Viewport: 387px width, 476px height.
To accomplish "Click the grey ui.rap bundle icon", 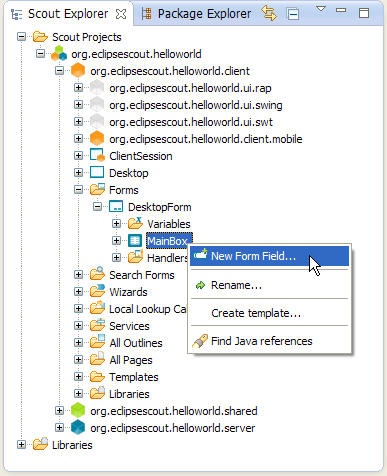I will [x=97, y=88].
